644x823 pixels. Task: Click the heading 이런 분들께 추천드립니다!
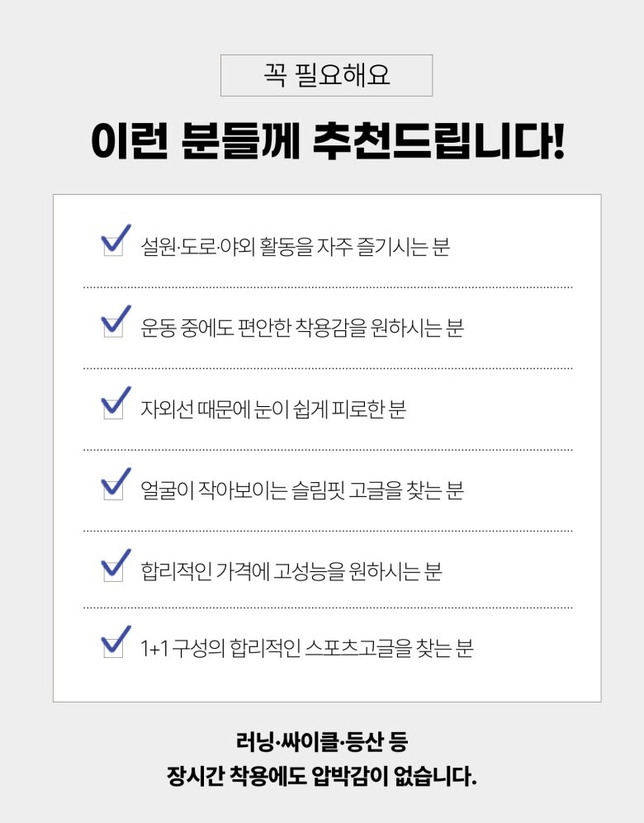pyautogui.click(x=326, y=142)
